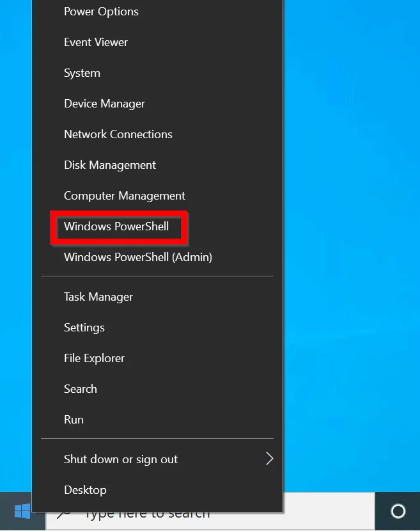Screen dimensions: 420x531
Task: Choose System from the menu
Action: pyautogui.click(x=82, y=73)
